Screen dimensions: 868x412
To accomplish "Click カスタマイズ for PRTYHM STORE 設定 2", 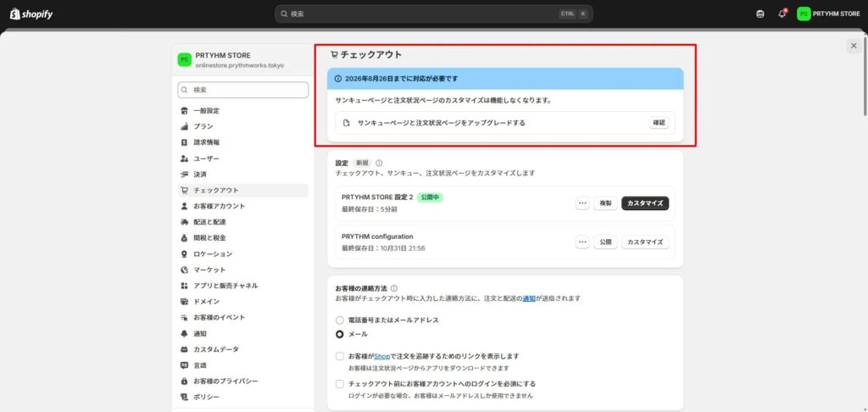I will (645, 203).
